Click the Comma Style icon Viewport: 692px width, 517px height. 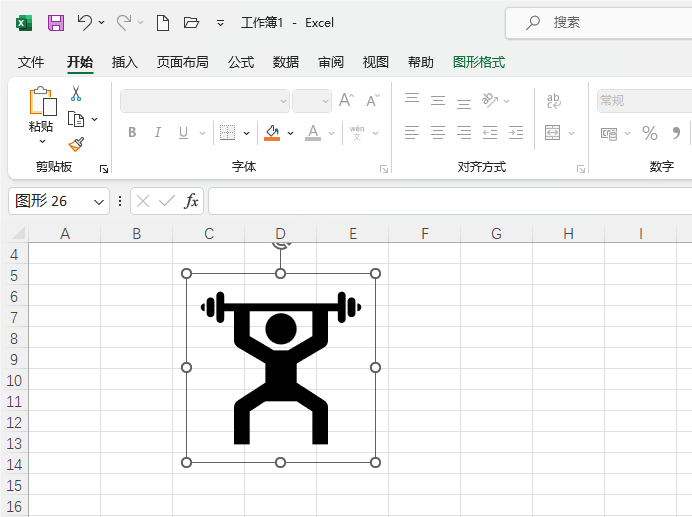pos(676,133)
